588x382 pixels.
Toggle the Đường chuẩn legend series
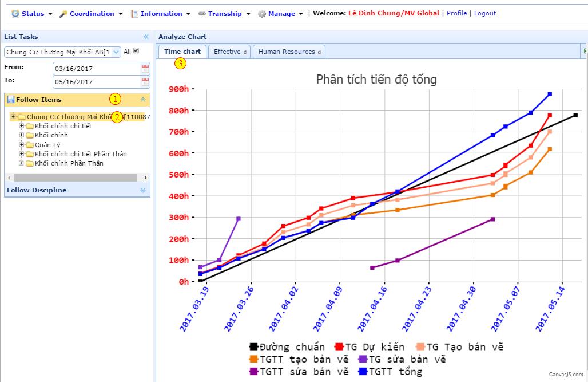coord(287,346)
